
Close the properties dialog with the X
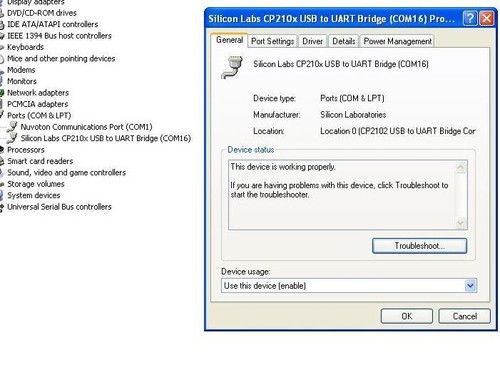(x=486, y=18)
